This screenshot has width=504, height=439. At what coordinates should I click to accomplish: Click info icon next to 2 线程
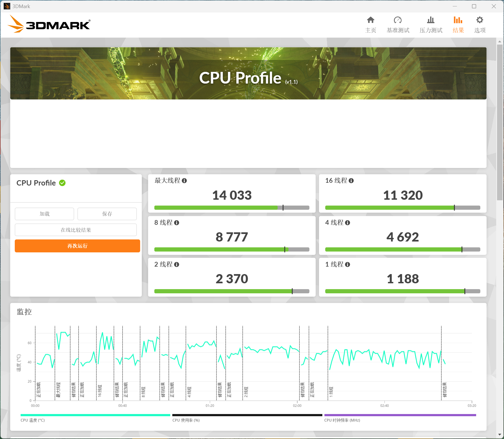pyautogui.click(x=177, y=265)
